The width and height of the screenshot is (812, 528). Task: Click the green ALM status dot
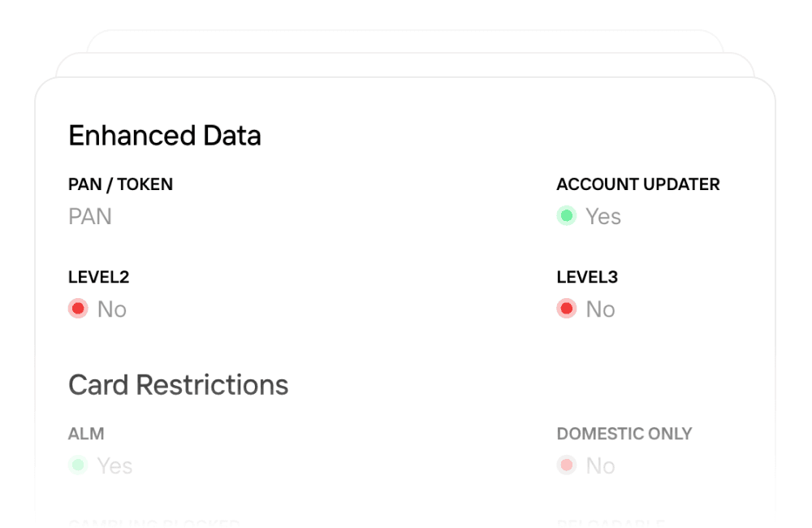(x=78, y=465)
